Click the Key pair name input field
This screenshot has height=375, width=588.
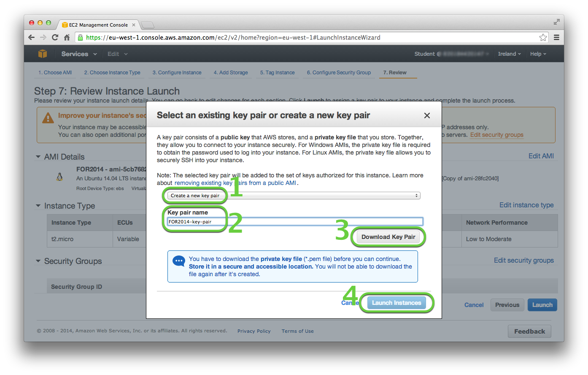(x=295, y=222)
